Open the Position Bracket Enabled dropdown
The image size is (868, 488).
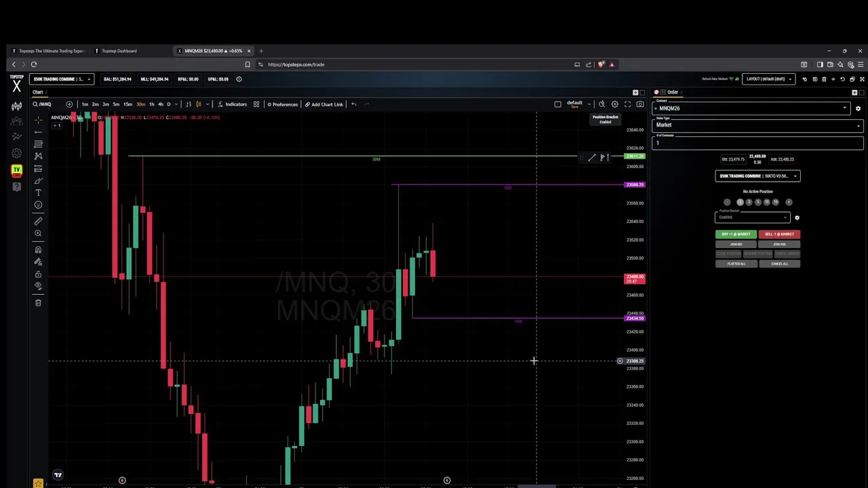click(x=753, y=217)
